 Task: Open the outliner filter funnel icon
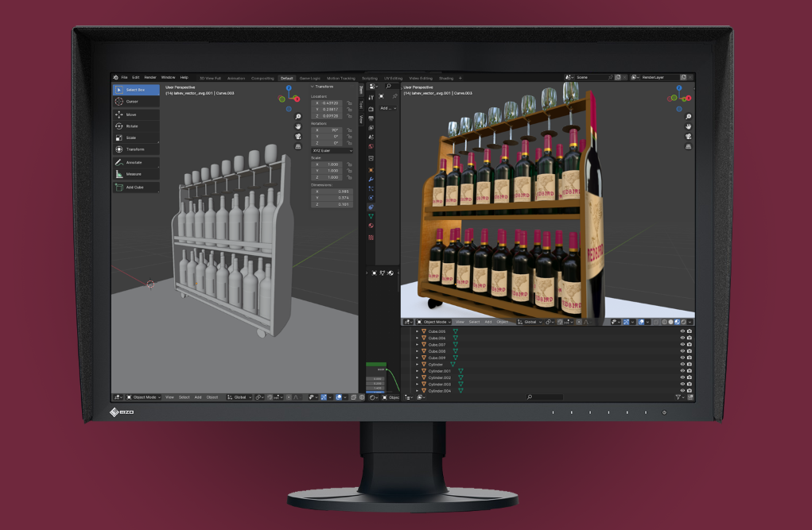(678, 397)
